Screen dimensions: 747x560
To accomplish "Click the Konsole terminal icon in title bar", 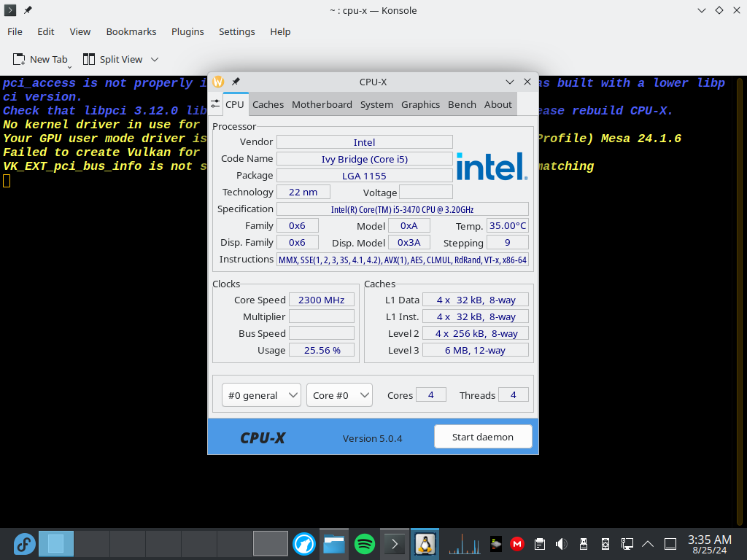I will pyautogui.click(x=10, y=10).
